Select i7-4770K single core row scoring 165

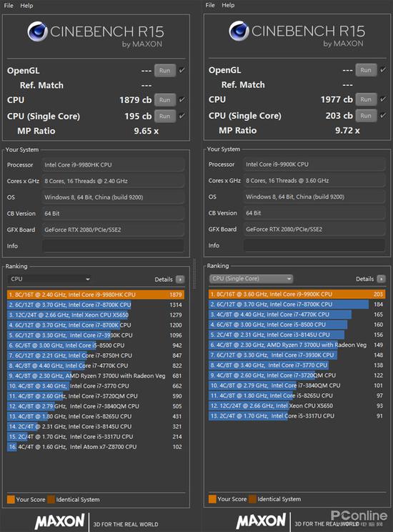(x=297, y=315)
